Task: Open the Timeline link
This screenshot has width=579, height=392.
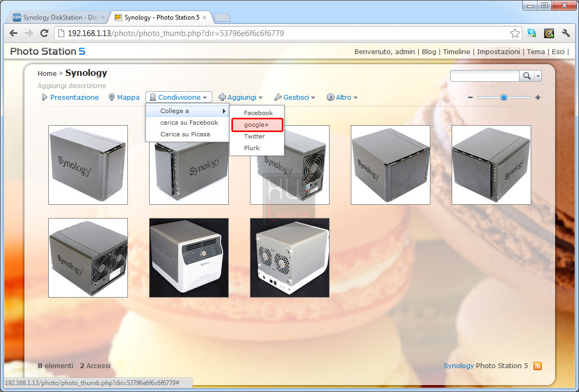Action: (x=456, y=51)
